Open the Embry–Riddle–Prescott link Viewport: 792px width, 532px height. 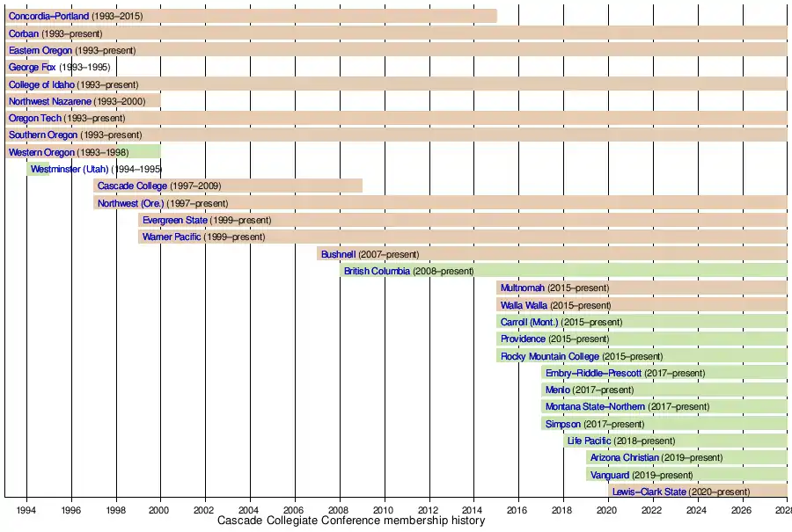pyautogui.click(x=593, y=373)
